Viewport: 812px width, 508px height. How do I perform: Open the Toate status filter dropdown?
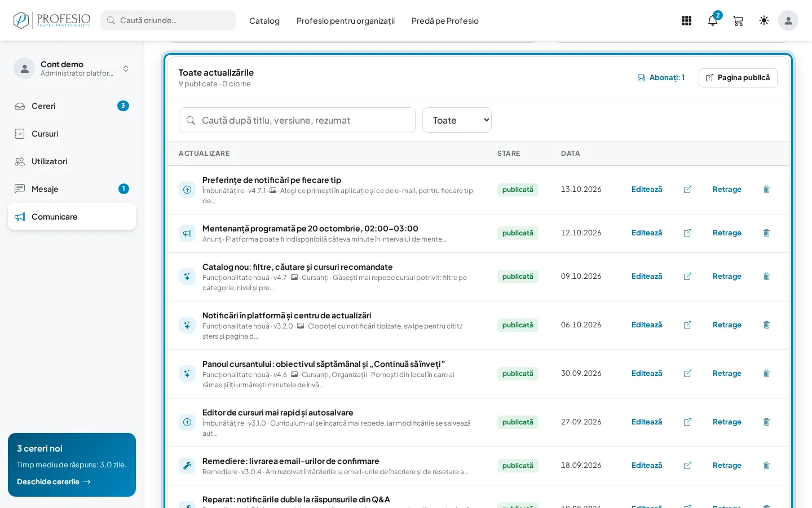(457, 120)
